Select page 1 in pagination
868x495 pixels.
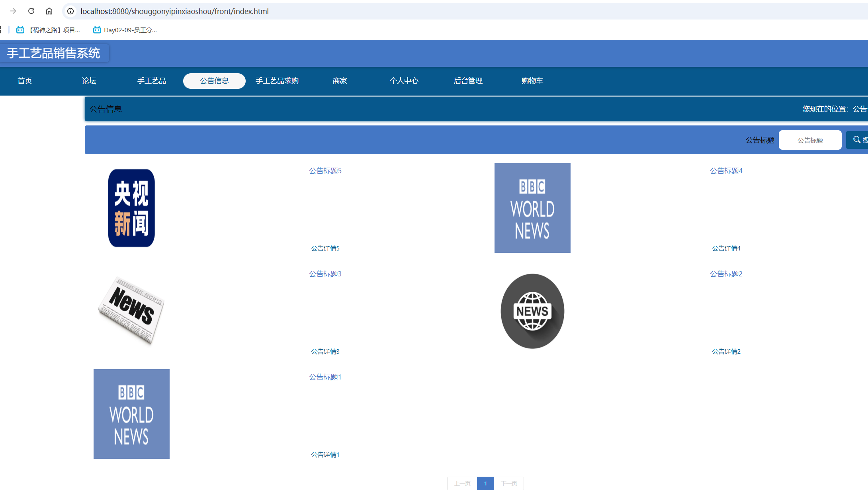(x=485, y=483)
